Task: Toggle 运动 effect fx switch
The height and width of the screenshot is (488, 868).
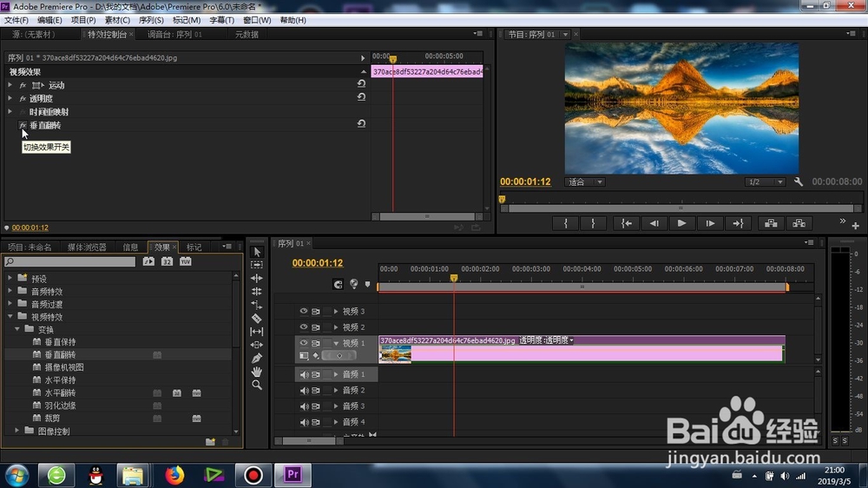Action: pos(23,85)
